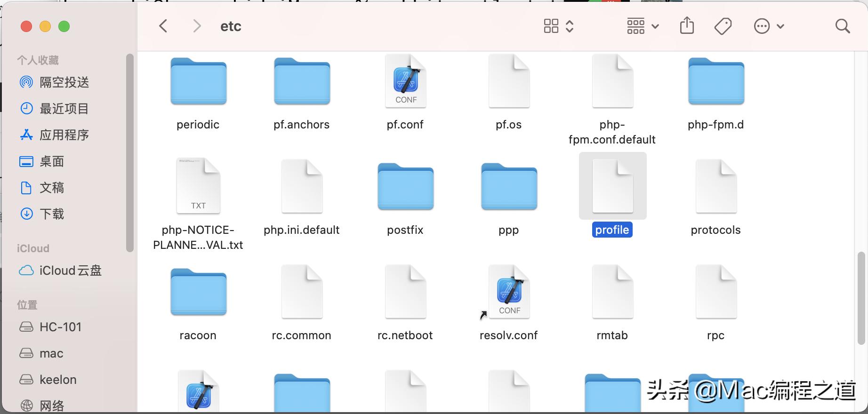Select the php-fpm.conf.default file icon

612,81
